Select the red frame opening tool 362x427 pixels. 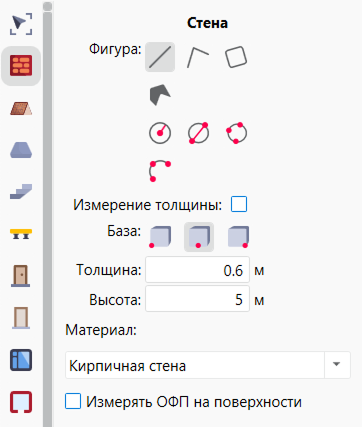pyautogui.click(x=21, y=402)
